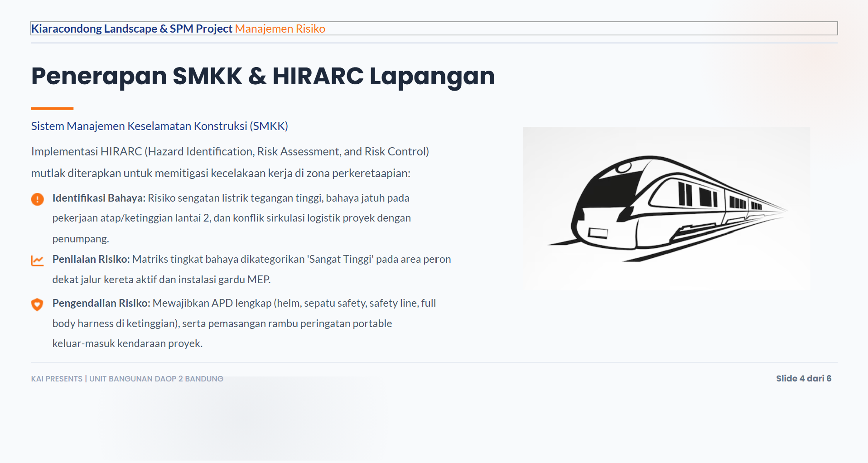
Task: Click the 'Pengendalian Risiko:' bold label
Action: click(x=101, y=303)
